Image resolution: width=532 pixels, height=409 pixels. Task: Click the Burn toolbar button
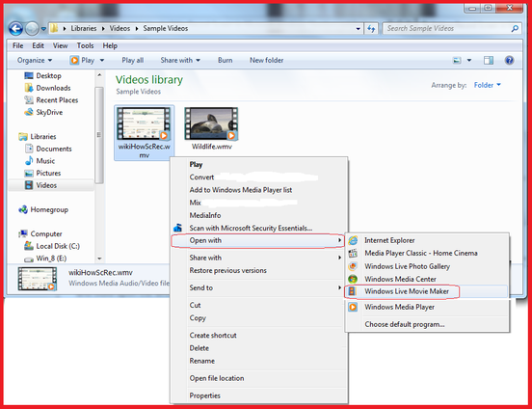pos(225,61)
